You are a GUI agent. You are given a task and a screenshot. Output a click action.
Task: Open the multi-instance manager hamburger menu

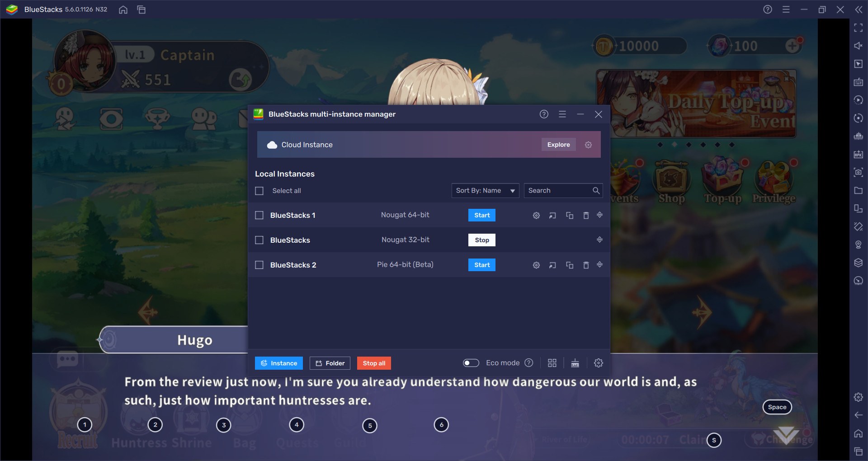[562, 114]
